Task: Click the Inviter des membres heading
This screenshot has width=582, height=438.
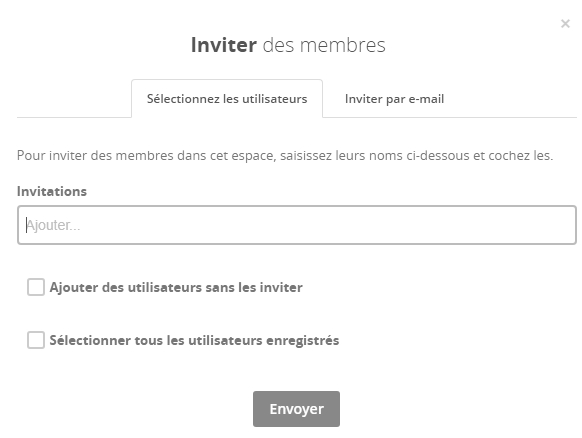Action: click(x=288, y=45)
